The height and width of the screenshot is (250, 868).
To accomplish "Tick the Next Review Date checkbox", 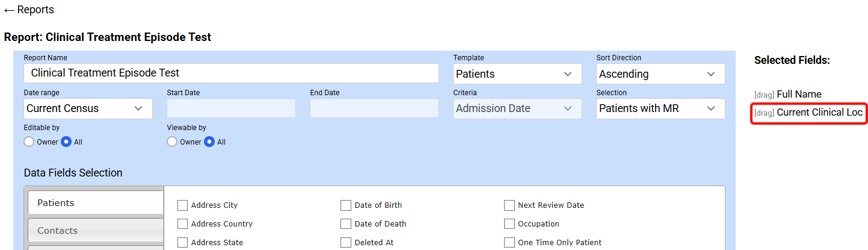I will point(509,205).
